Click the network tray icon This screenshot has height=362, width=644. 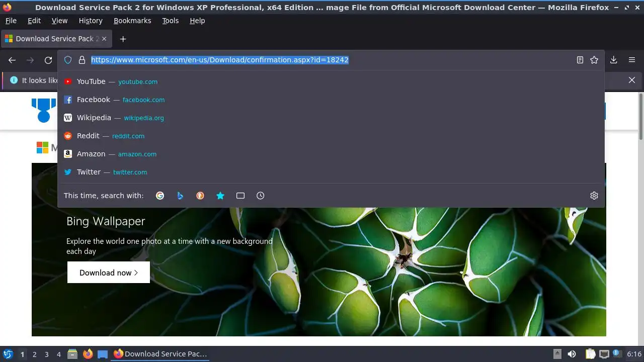(604, 354)
